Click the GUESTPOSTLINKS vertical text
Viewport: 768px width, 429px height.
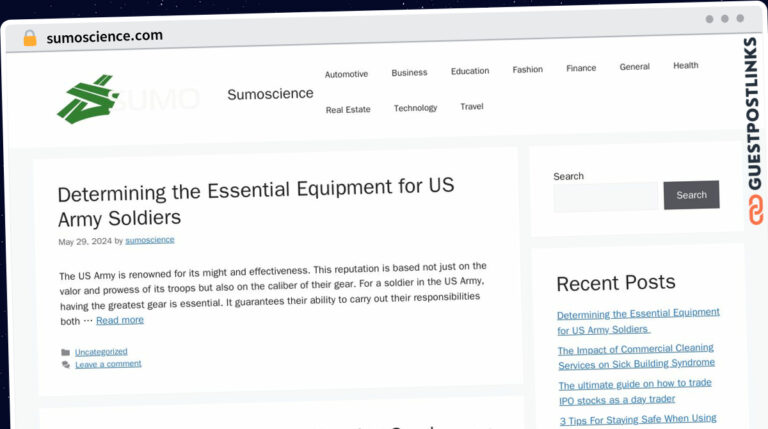pos(753,114)
